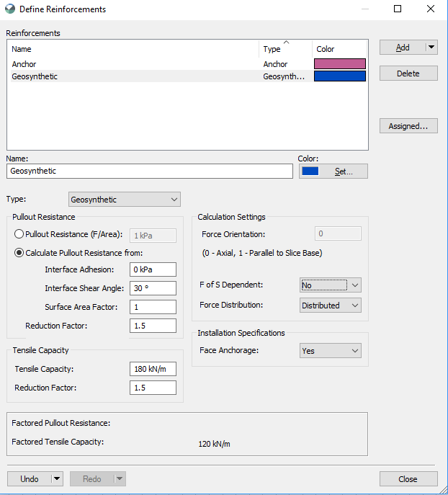Click the app icon in title bar
Image resolution: width=448 pixels, height=495 pixels.
point(10,9)
